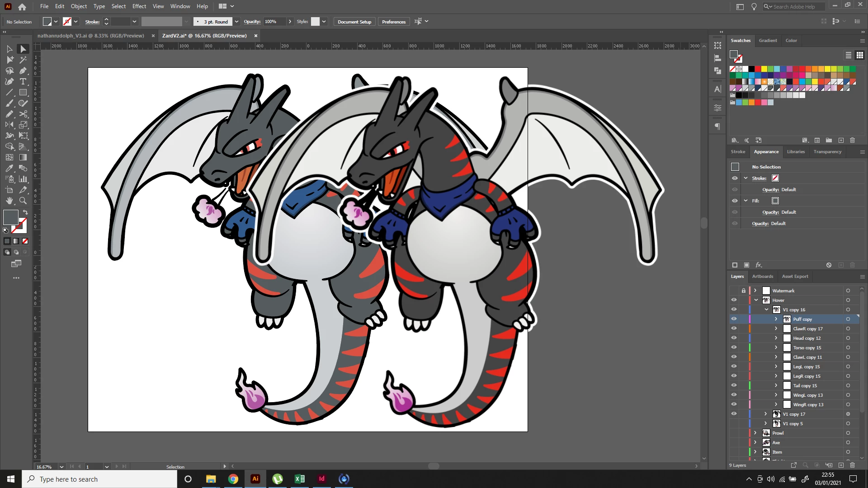Viewport: 868px width, 488px height.
Task: Select the Hand tool
Action: (x=9, y=201)
